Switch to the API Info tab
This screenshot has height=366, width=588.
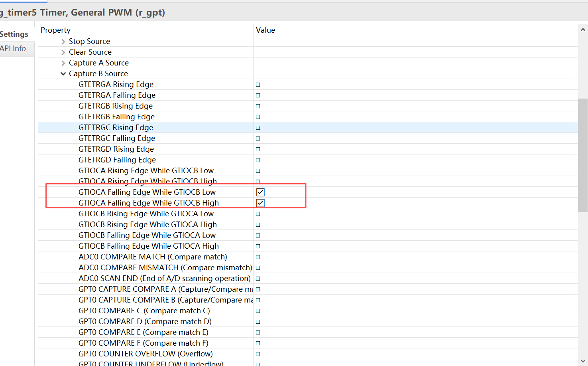(13, 48)
